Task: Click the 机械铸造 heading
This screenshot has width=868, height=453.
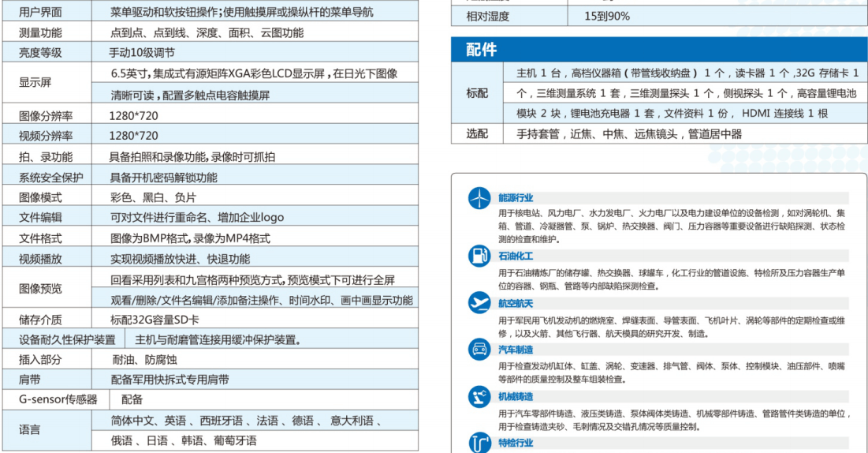Action: pos(516,396)
